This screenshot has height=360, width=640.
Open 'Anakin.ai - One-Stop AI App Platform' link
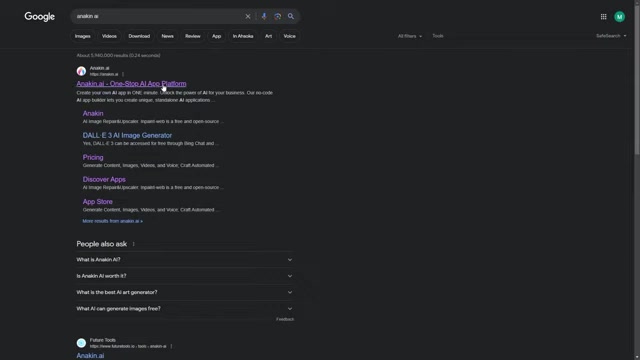point(131,84)
